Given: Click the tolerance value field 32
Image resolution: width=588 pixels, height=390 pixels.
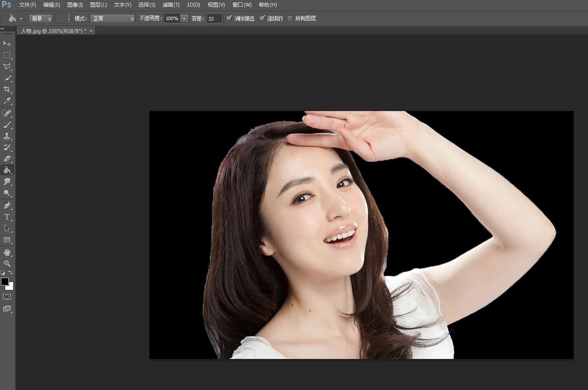Looking at the screenshot, I should tap(214, 18).
